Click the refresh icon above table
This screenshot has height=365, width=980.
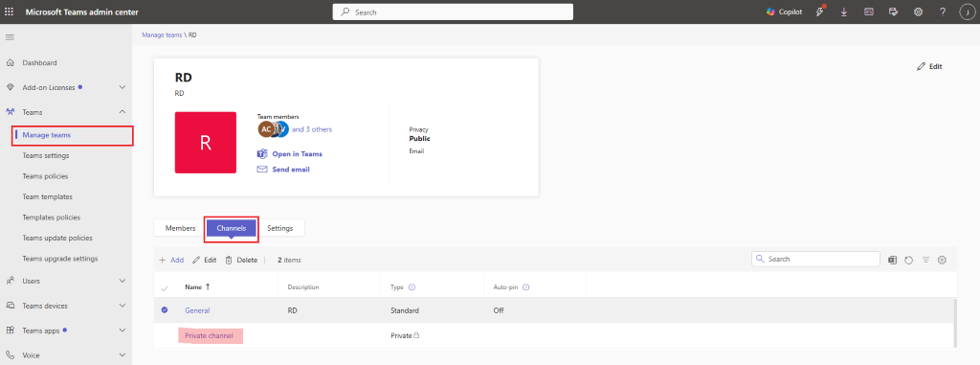click(909, 260)
